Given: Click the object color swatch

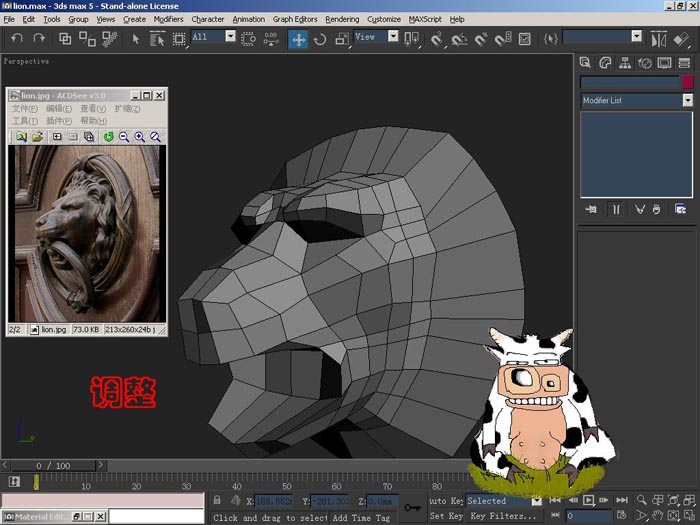Looking at the screenshot, I should [688, 82].
